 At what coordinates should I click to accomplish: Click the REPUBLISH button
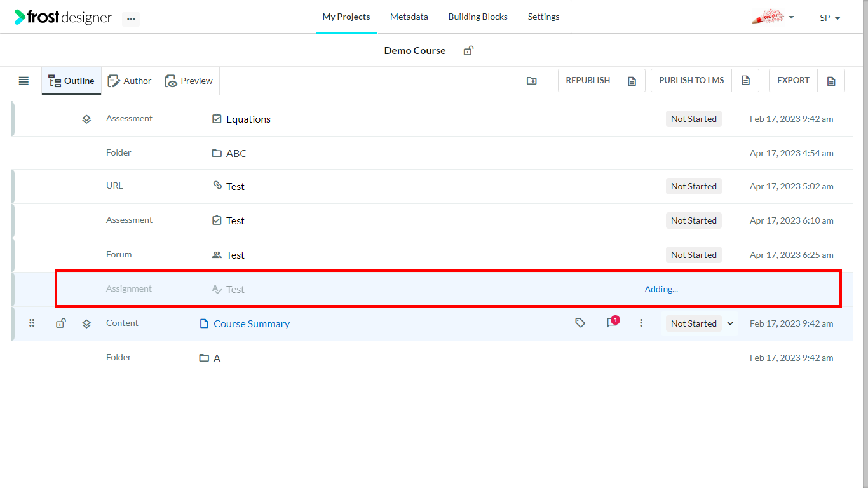pyautogui.click(x=588, y=81)
